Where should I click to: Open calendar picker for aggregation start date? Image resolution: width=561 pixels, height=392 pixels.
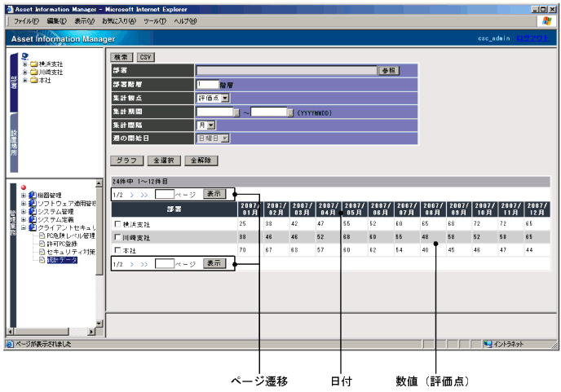pos(236,112)
